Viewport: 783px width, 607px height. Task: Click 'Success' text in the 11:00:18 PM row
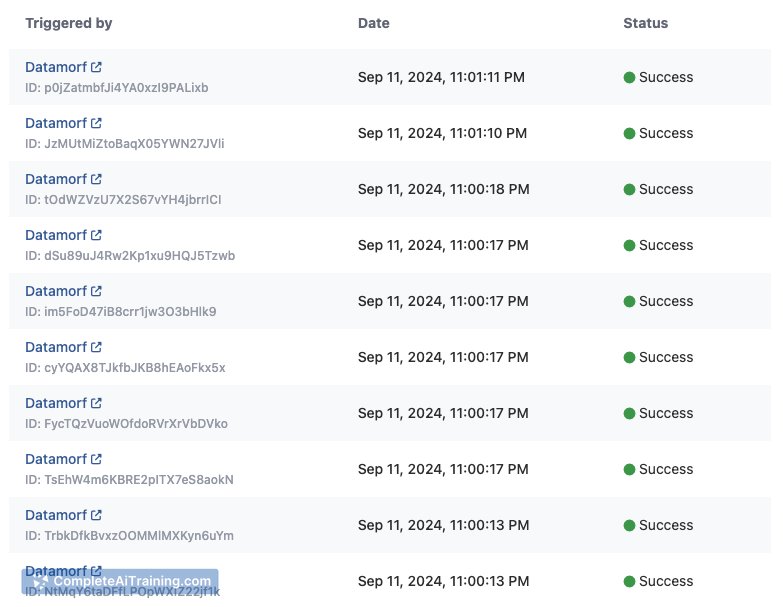pyautogui.click(x=666, y=189)
